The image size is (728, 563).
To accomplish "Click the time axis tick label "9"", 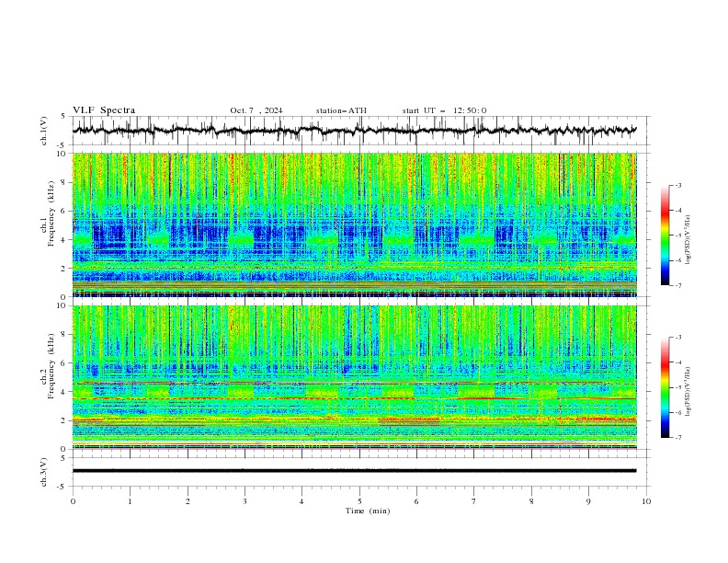I will point(588,501).
